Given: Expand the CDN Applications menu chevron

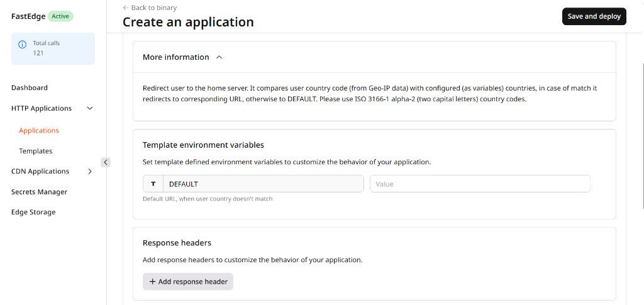Looking at the screenshot, I should [x=90, y=171].
